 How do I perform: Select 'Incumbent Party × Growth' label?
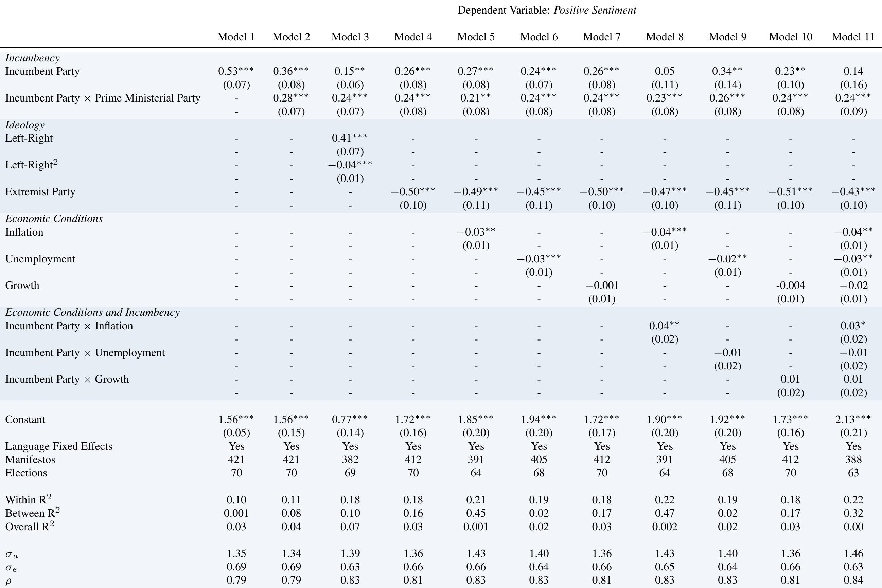(x=67, y=379)
